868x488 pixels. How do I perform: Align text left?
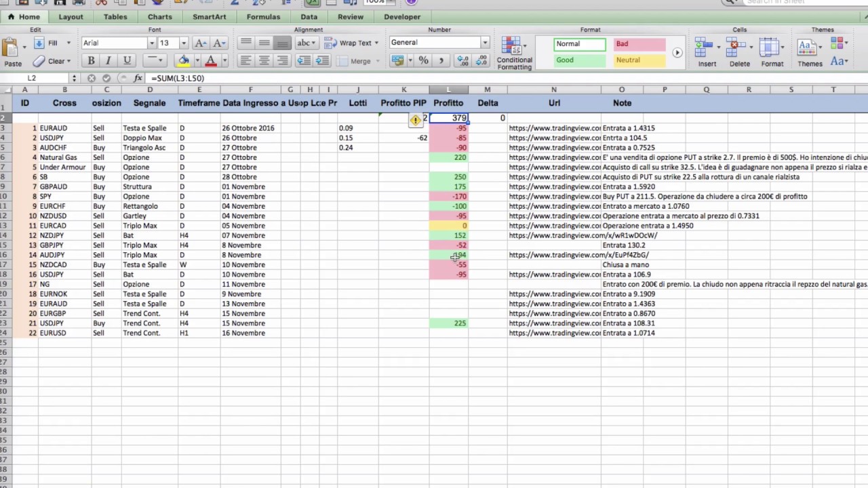click(x=246, y=61)
